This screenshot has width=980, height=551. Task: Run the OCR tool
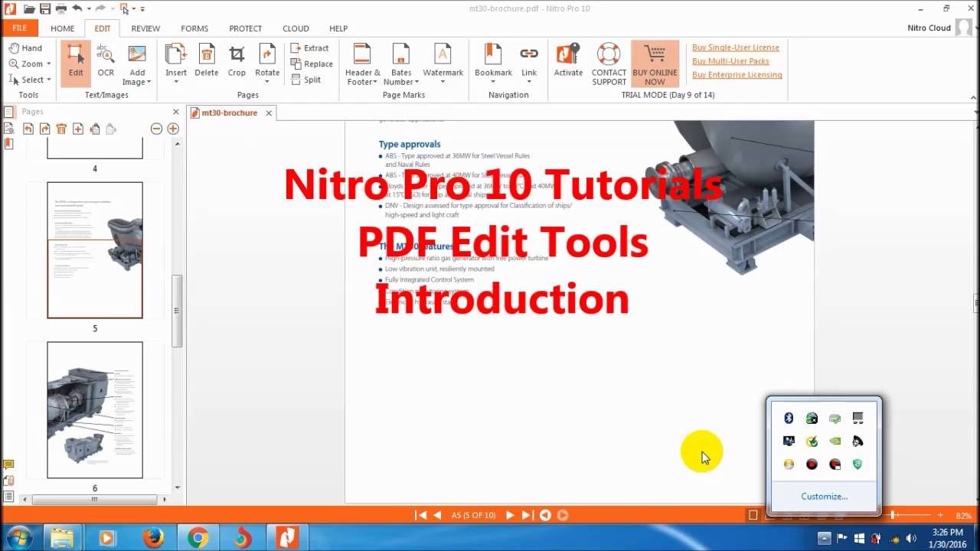tap(106, 62)
